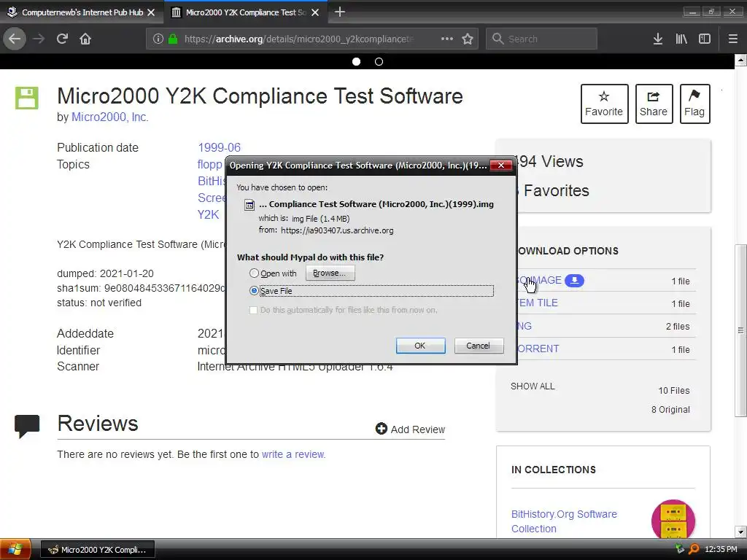Click the '10 Files' count text

coord(674,391)
